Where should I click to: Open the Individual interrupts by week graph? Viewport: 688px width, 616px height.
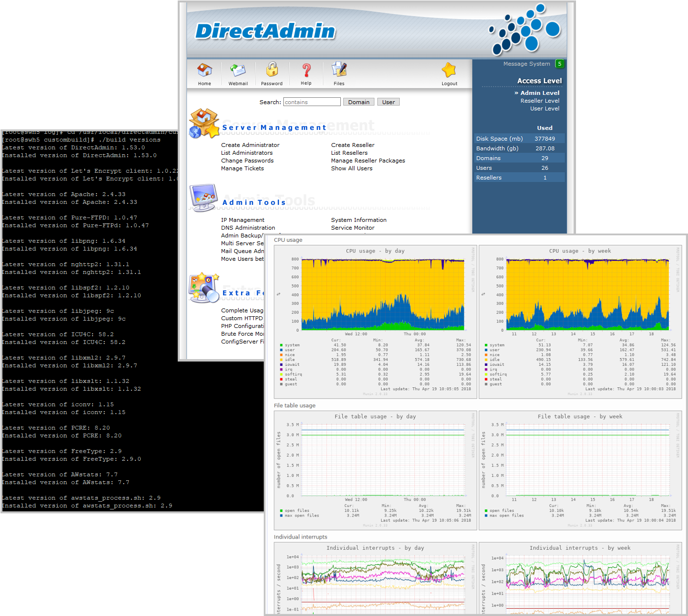(x=580, y=579)
